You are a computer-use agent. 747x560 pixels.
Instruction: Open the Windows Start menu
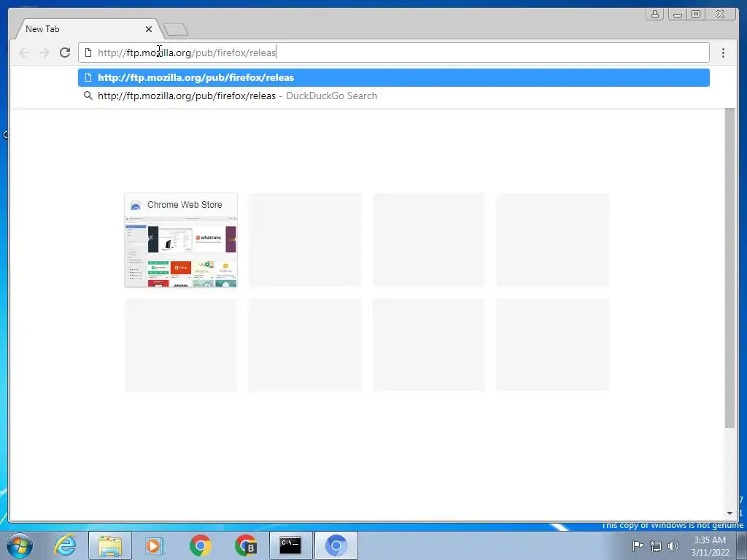(20, 545)
